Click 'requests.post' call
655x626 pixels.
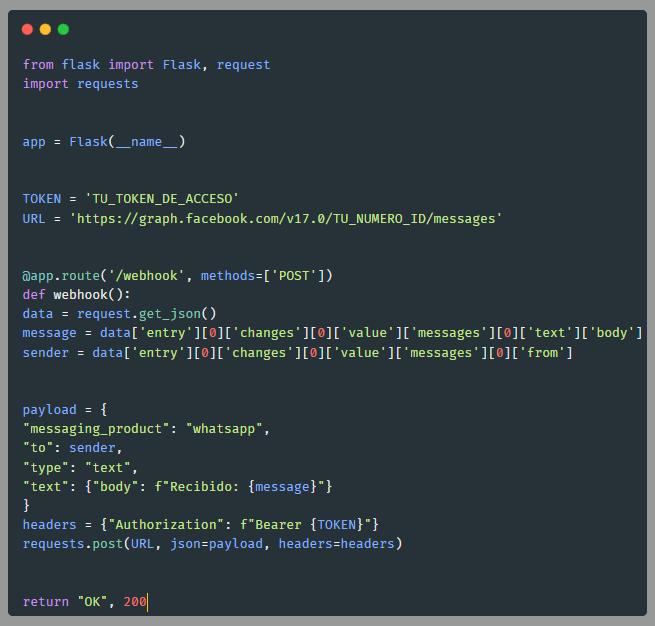pyautogui.click(x=73, y=544)
